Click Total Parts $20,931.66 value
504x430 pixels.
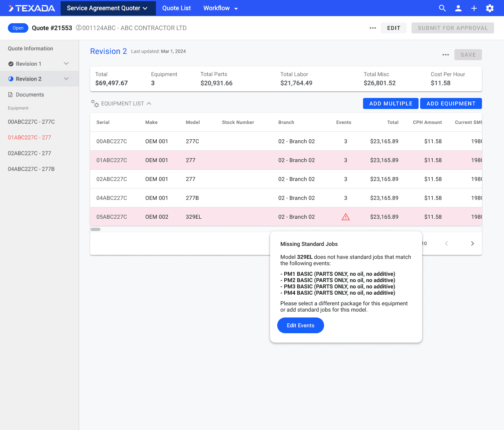click(217, 83)
